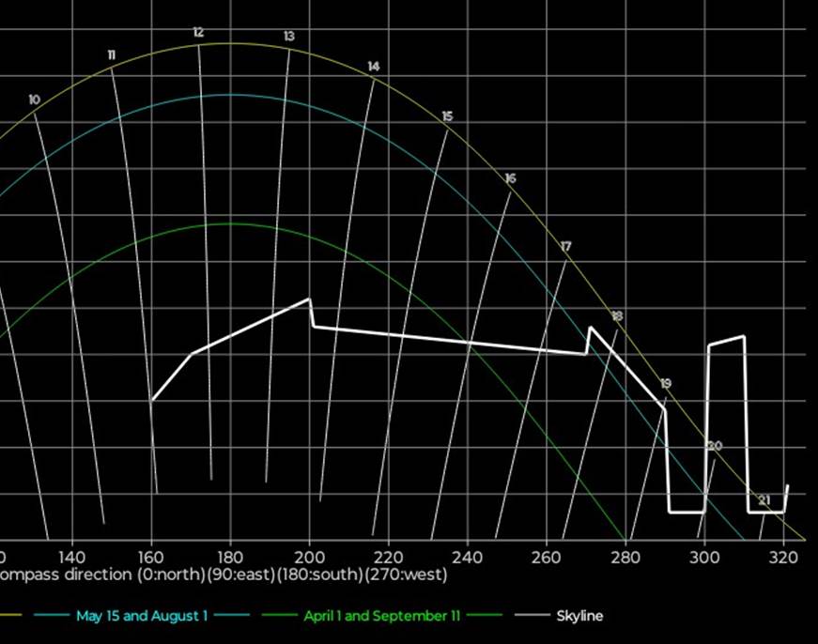Toggle the May 15 and August 1 legend entry
The width and height of the screenshot is (818, 644).
(x=143, y=617)
